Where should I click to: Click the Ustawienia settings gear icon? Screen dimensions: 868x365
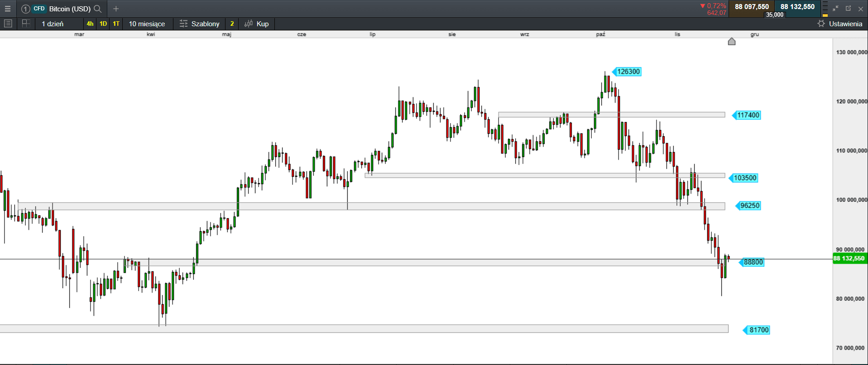click(x=821, y=24)
